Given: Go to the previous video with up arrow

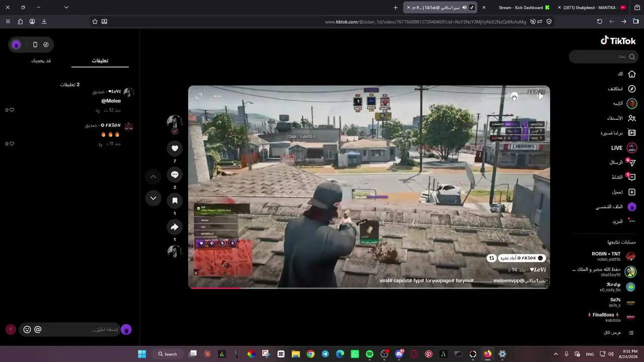Looking at the screenshot, I should pos(153,176).
